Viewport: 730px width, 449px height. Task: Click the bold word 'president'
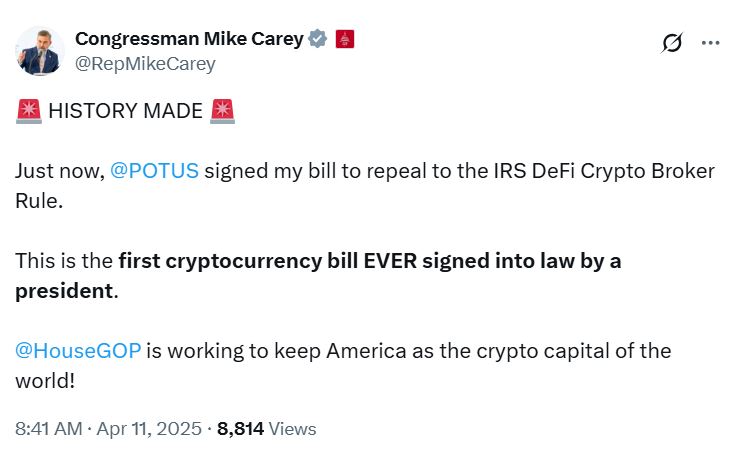click(64, 293)
